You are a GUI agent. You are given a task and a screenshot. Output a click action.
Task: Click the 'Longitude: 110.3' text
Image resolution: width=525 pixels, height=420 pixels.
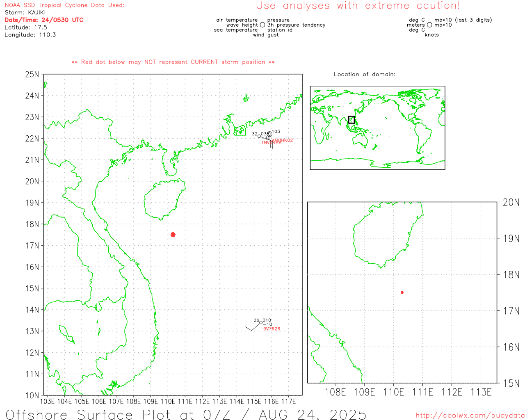[x=30, y=35]
